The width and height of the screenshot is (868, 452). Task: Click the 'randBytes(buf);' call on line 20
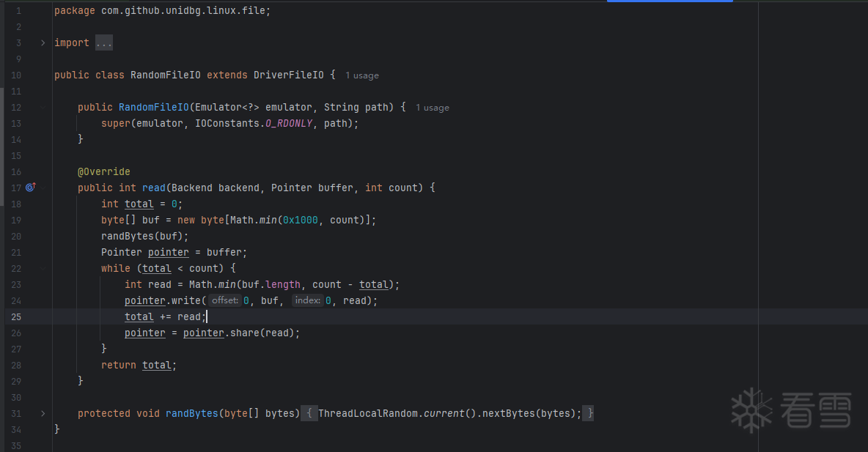[x=145, y=236]
